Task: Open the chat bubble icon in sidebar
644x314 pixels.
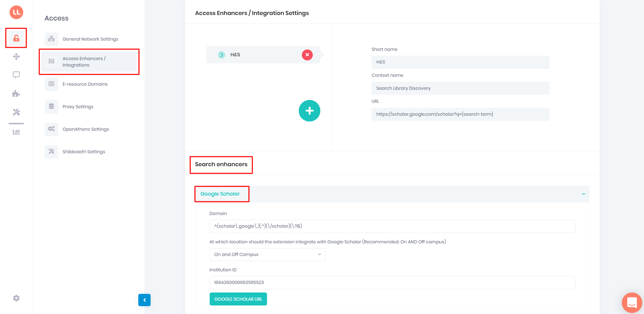Action: tap(16, 75)
